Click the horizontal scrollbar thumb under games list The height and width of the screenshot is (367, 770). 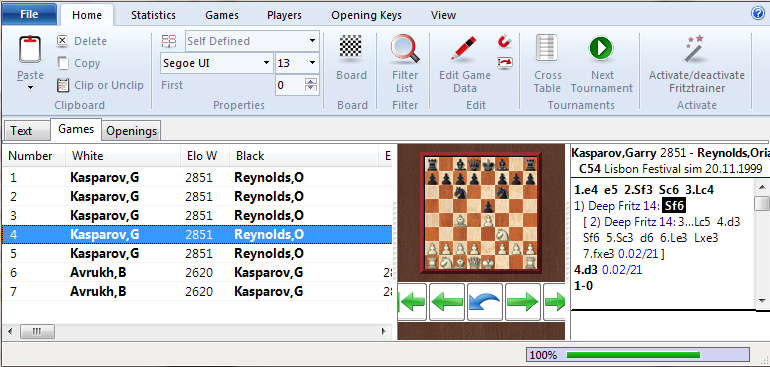[37, 332]
